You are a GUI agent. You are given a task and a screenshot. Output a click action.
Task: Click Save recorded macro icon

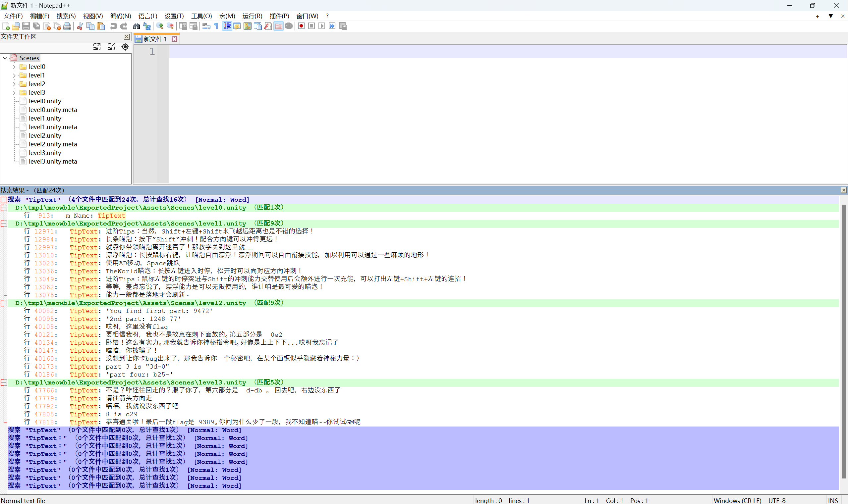(343, 26)
